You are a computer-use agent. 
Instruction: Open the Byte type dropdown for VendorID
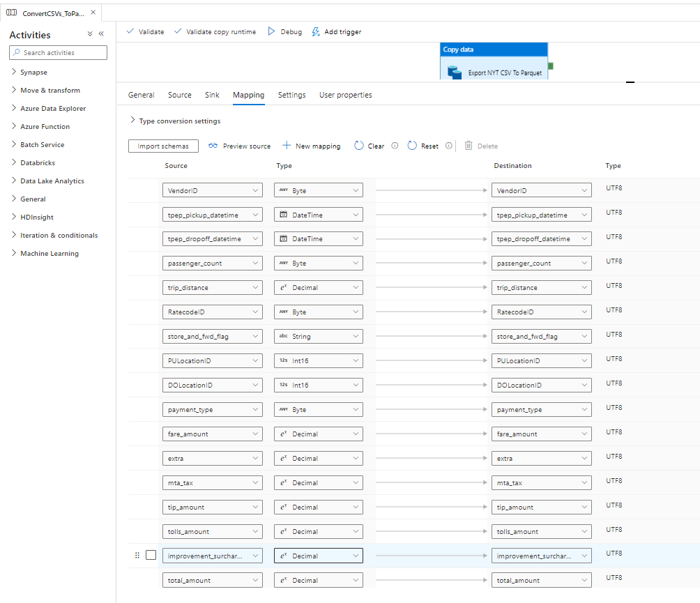(319, 190)
